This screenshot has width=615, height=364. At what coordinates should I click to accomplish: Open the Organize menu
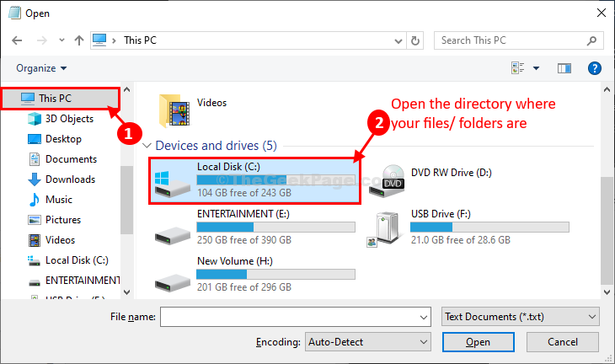[41, 68]
